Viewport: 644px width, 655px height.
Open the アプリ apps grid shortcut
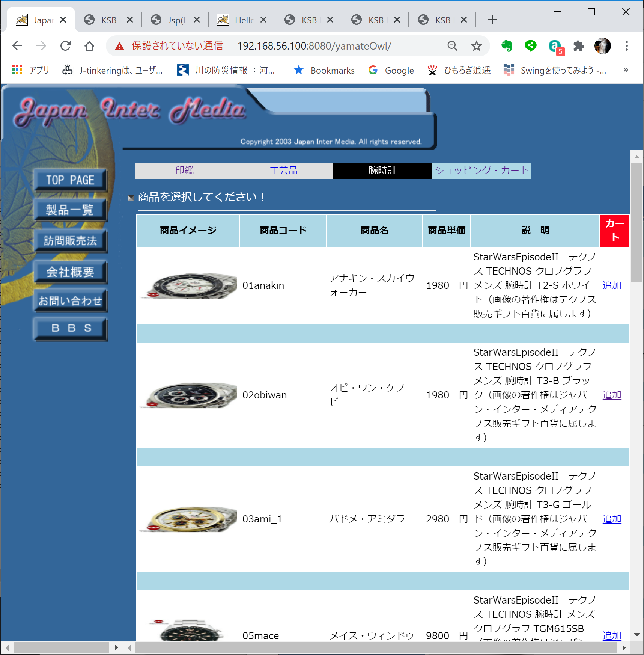(31, 70)
